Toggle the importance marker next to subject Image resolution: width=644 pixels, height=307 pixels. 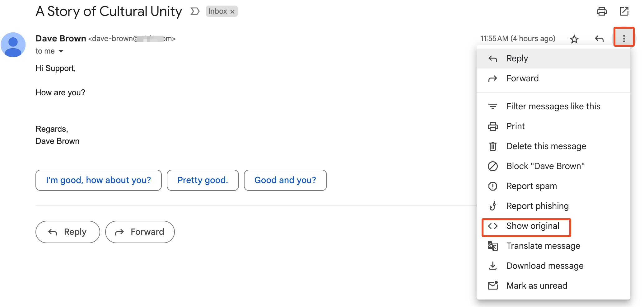pos(195,12)
